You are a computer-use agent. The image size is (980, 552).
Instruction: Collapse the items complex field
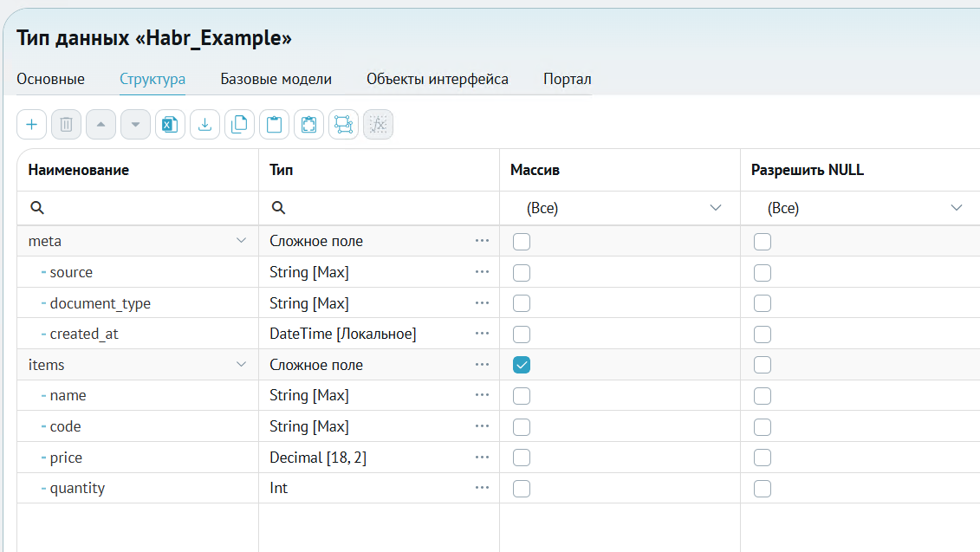click(x=241, y=365)
